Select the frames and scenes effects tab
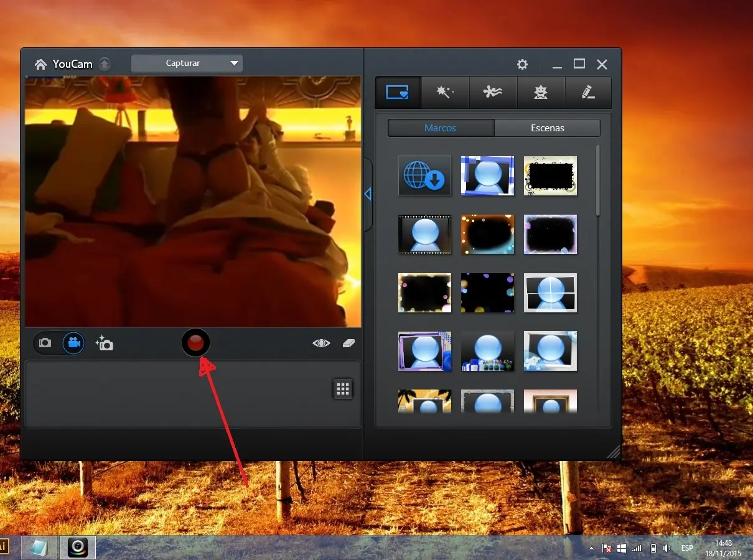This screenshot has height=560, width=753. (397, 92)
